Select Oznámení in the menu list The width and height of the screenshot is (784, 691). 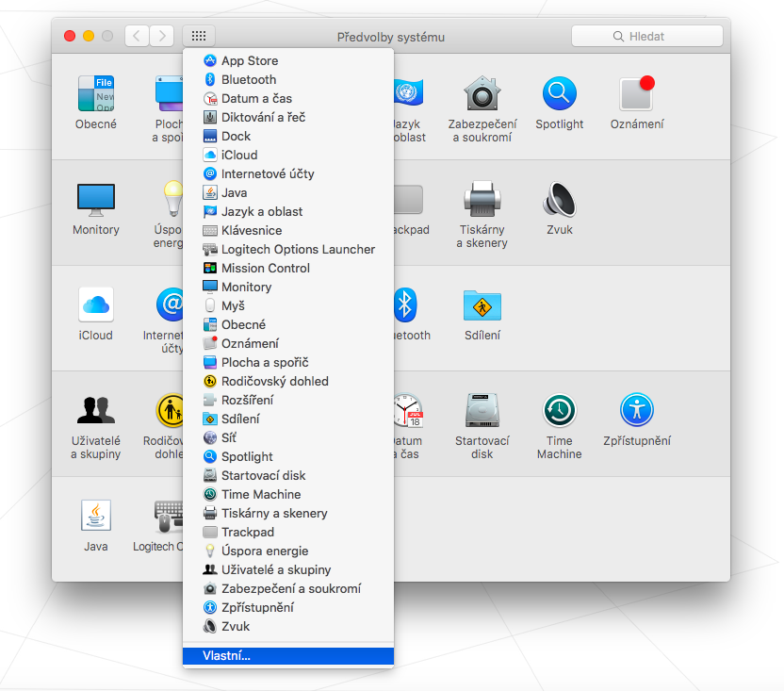point(288,343)
